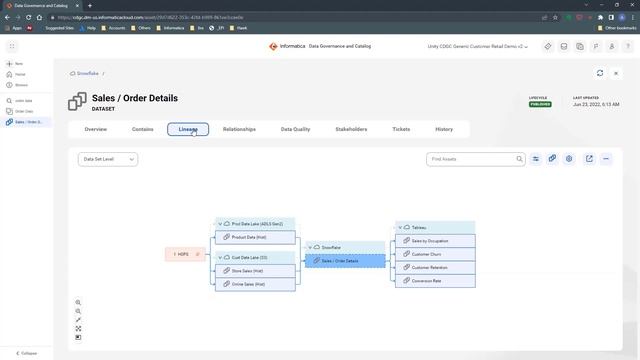The height and width of the screenshot is (360, 640).
Task: Collapse the Tableau group
Action: click(400, 227)
